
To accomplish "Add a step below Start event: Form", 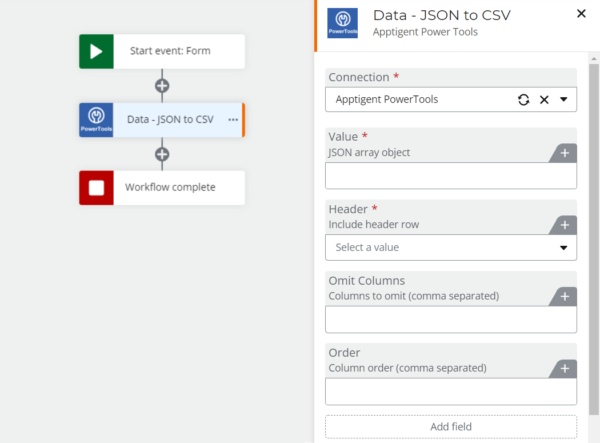I will point(162,85).
